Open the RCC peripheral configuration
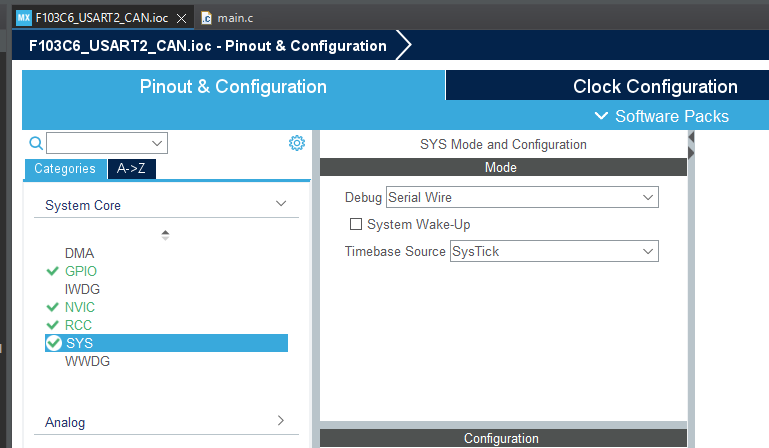The height and width of the screenshot is (448, 769). pos(78,325)
